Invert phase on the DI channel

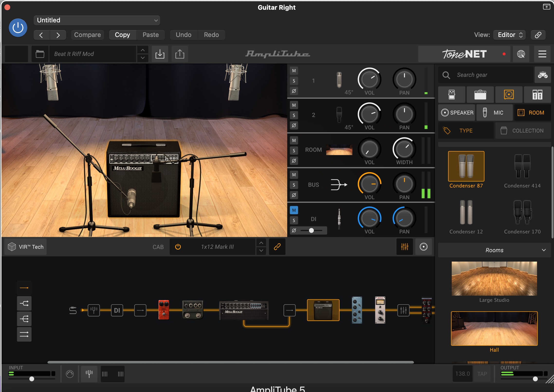[x=294, y=230]
